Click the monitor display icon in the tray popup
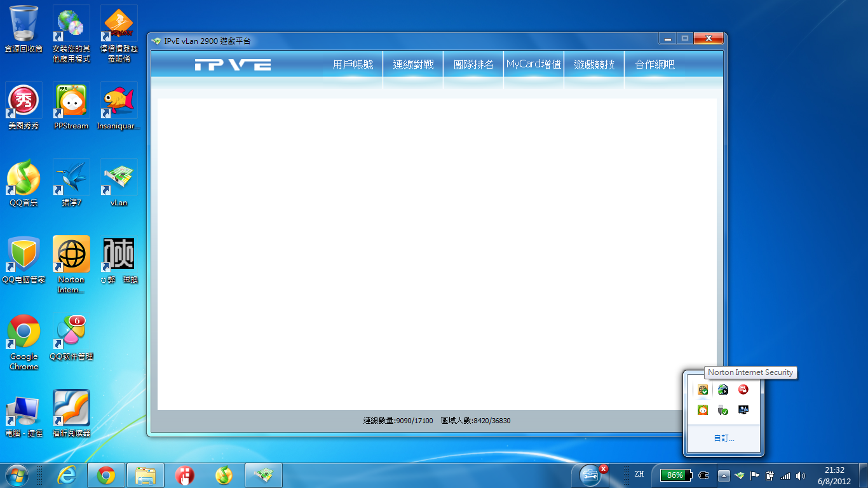 tap(743, 410)
